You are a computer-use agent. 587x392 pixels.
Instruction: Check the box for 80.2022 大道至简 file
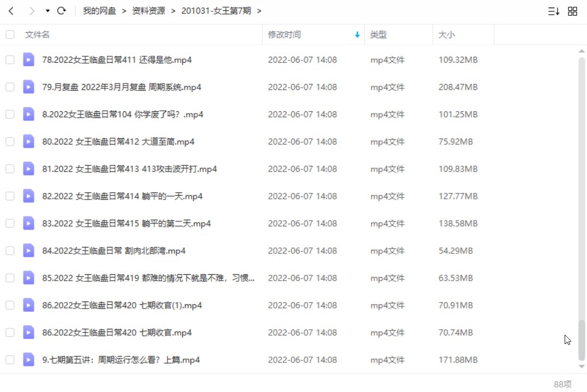pos(10,142)
